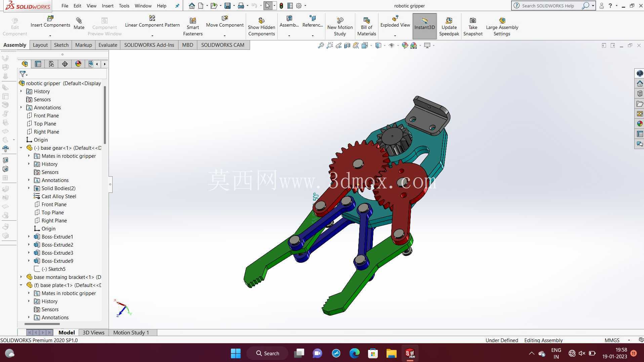Open File Explorer from the taskbar

click(391, 353)
